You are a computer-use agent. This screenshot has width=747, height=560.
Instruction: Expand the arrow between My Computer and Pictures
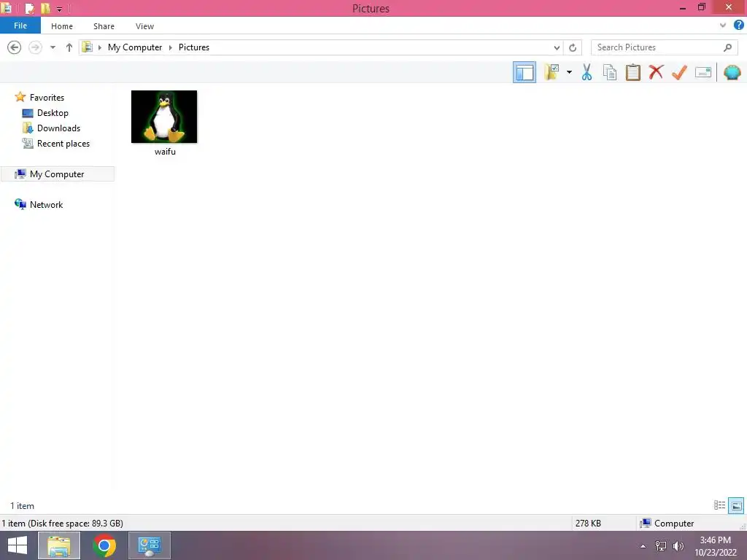(x=171, y=47)
